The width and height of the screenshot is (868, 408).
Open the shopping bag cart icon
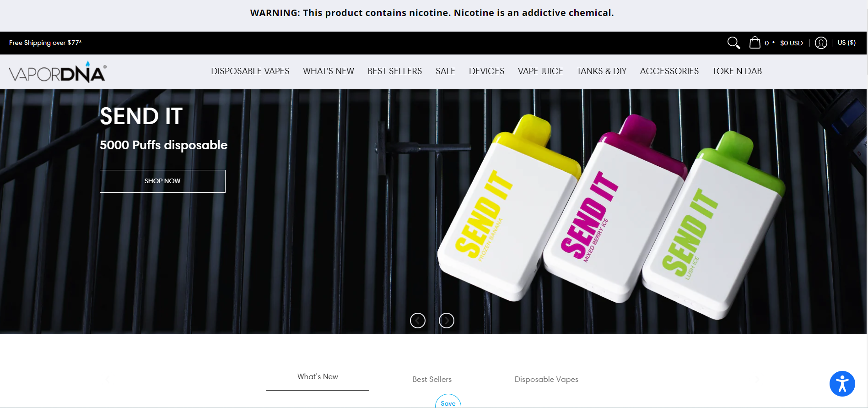click(x=755, y=43)
